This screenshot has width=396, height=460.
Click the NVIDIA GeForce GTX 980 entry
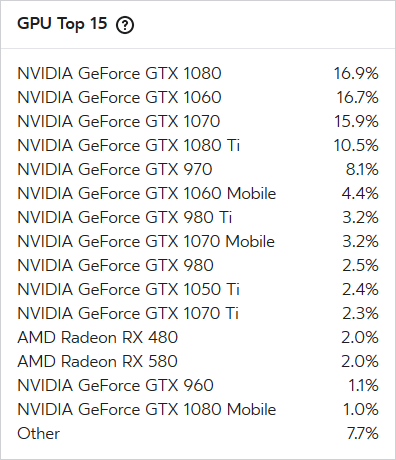[198, 265]
